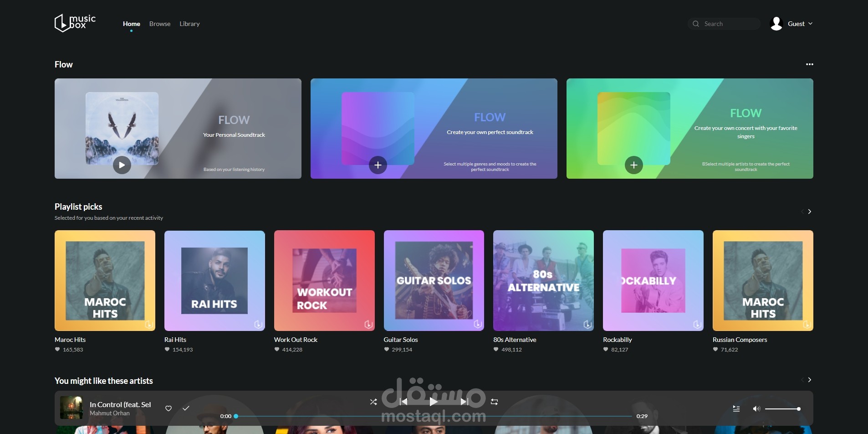Skip to the previous track

(x=403, y=402)
